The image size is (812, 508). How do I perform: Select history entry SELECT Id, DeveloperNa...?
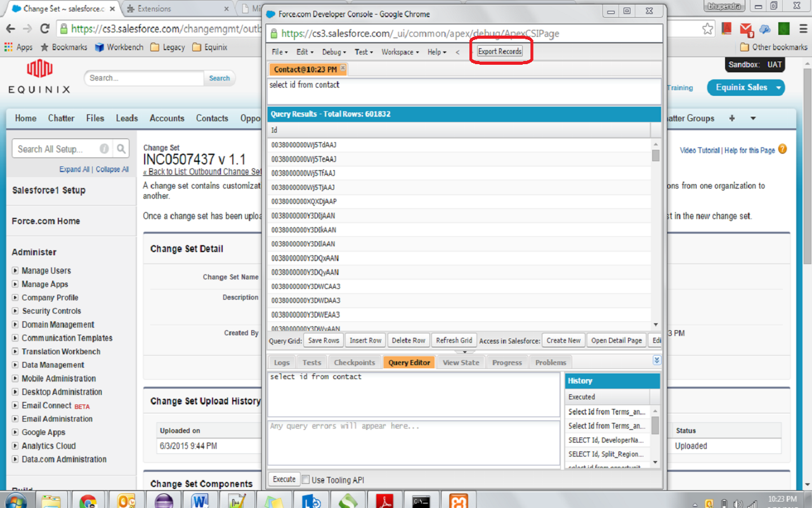click(607, 439)
